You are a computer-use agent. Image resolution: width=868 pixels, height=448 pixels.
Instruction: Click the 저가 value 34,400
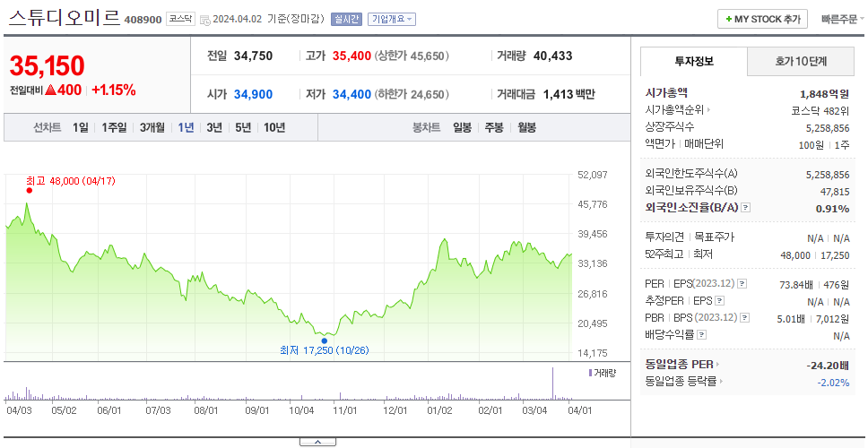(x=352, y=95)
